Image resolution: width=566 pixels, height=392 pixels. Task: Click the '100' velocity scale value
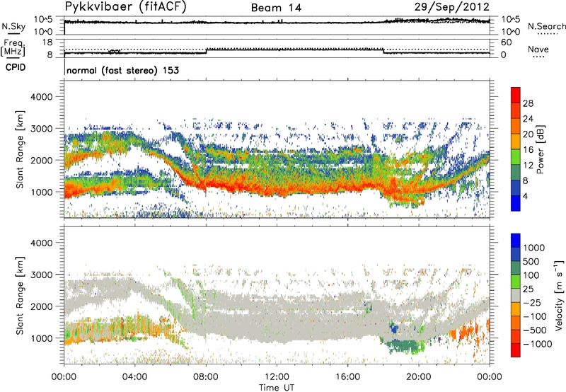coord(531,275)
